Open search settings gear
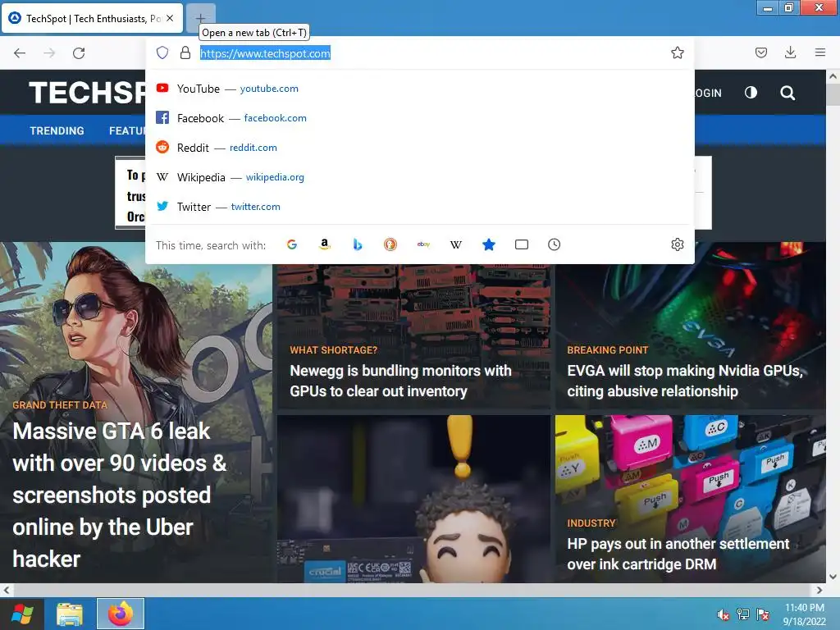Screen dimensions: 840x630 pos(677,244)
